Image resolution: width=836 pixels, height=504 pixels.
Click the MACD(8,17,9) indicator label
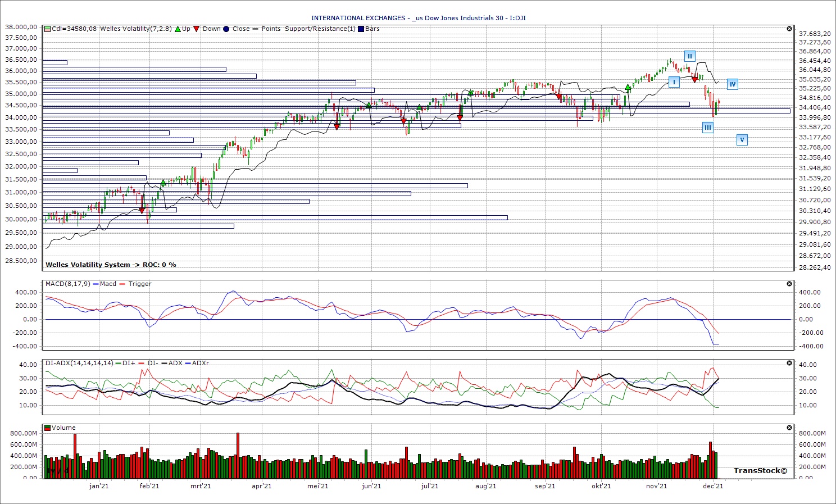[x=67, y=284]
